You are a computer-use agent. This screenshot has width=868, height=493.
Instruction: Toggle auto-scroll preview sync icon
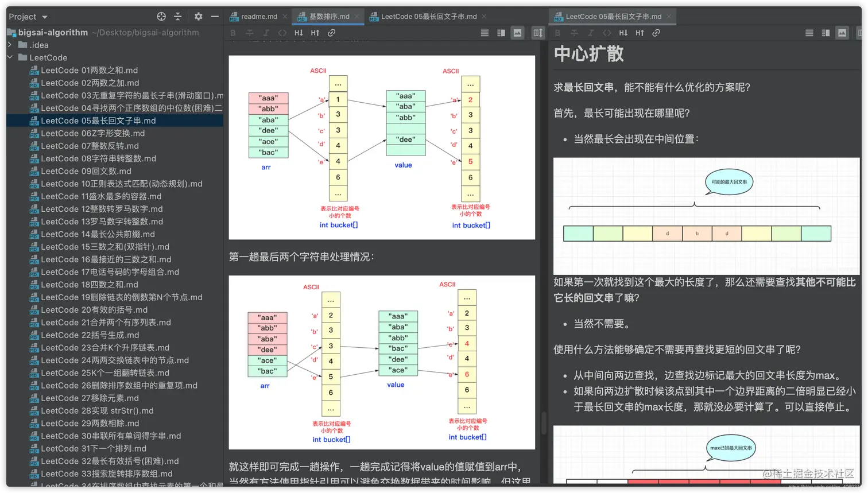pos(537,33)
